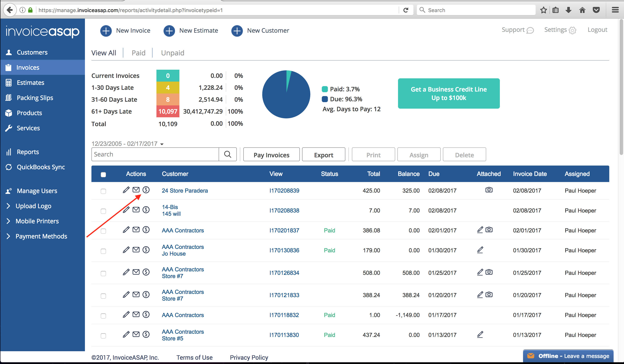Open Settings gear in top right
This screenshot has height=364, width=624.
[x=572, y=31]
